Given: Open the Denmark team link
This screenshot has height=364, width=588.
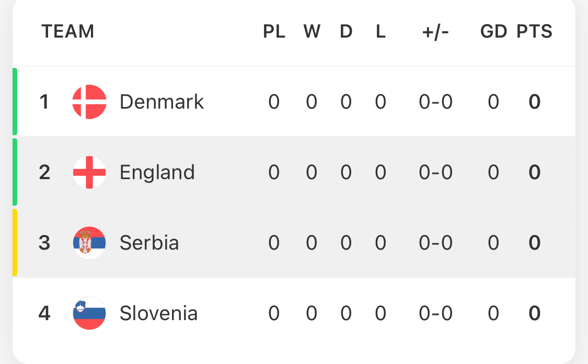Looking at the screenshot, I should coord(162,102).
